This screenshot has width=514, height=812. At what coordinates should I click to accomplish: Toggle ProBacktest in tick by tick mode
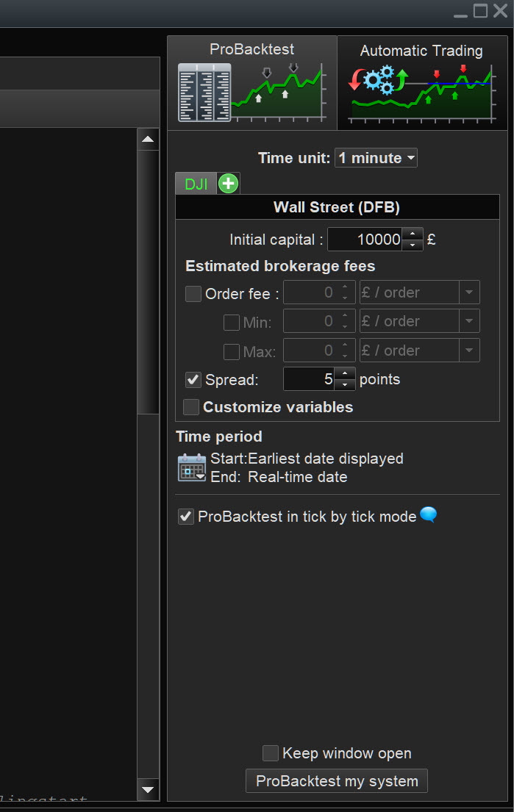(186, 517)
